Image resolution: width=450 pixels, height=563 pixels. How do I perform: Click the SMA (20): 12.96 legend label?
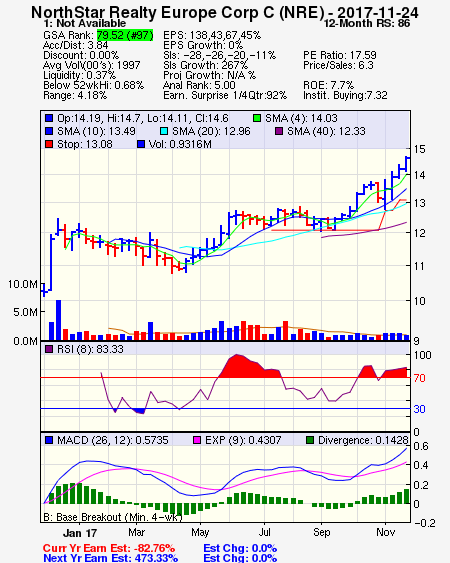click(211, 131)
